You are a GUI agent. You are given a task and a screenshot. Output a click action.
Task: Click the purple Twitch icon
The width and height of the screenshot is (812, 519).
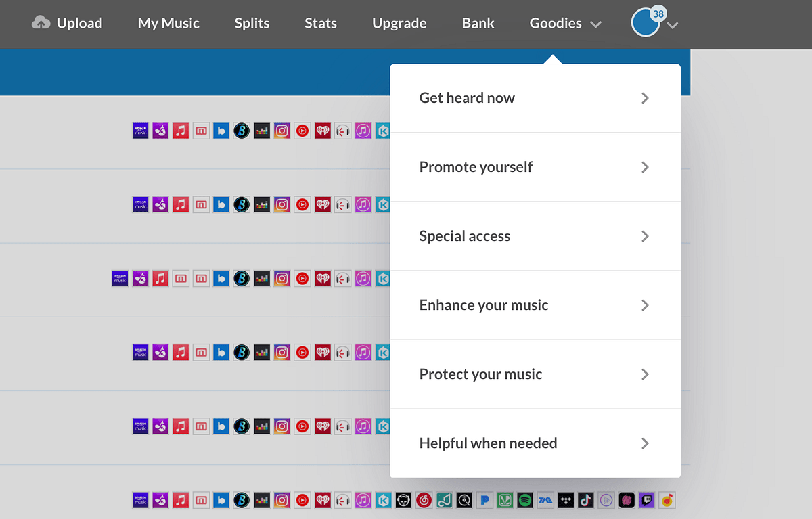[646, 501]
